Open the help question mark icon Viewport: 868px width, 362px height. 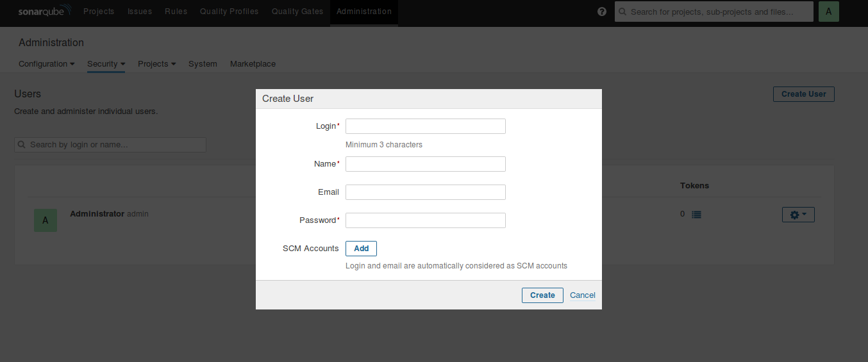pyautogui.click(x=602, y=12)
